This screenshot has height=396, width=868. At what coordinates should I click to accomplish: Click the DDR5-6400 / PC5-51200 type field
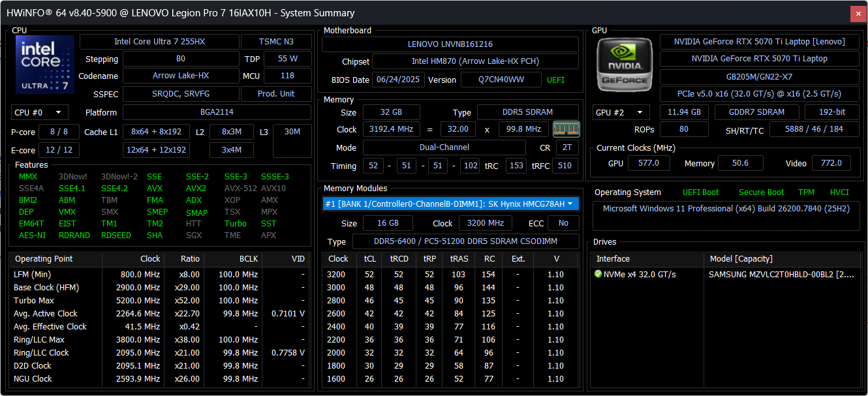466,241
